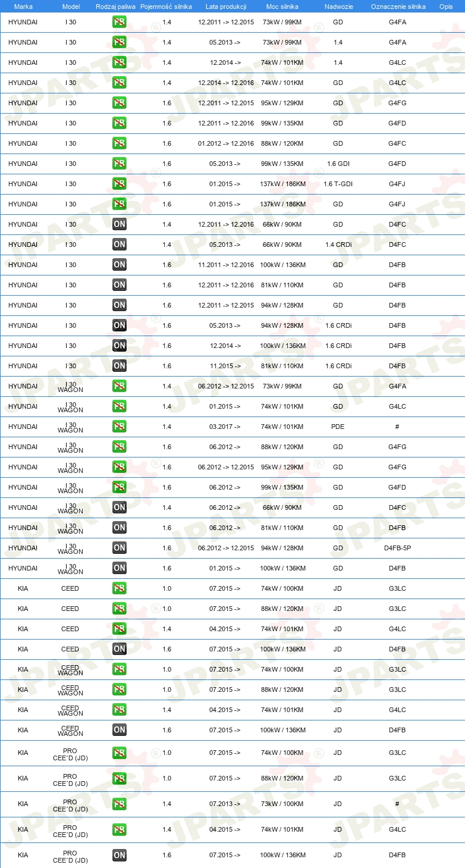Click the Marka column header
The image size is (465, 868).
click(x=23, y=7)
